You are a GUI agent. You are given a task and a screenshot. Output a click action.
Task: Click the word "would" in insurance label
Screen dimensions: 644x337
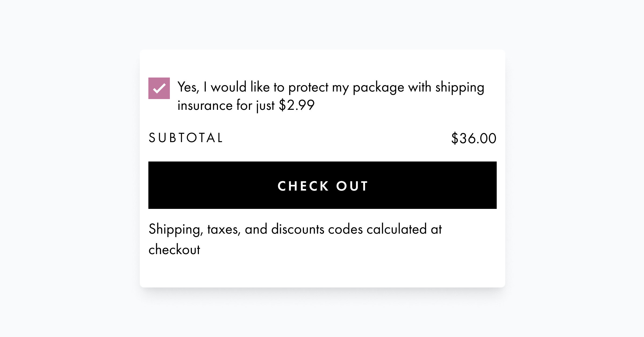tap(228, 87)
